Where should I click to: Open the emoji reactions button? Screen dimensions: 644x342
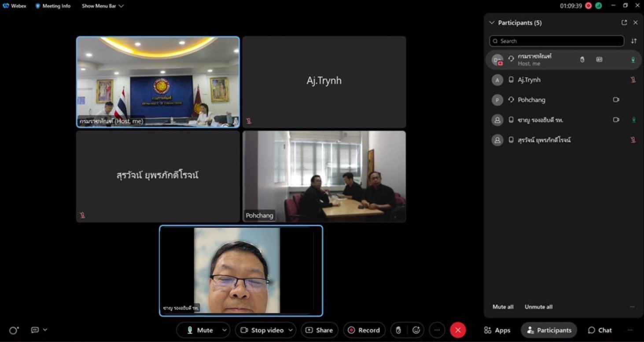pyautogui.click(x=416, y=330)
